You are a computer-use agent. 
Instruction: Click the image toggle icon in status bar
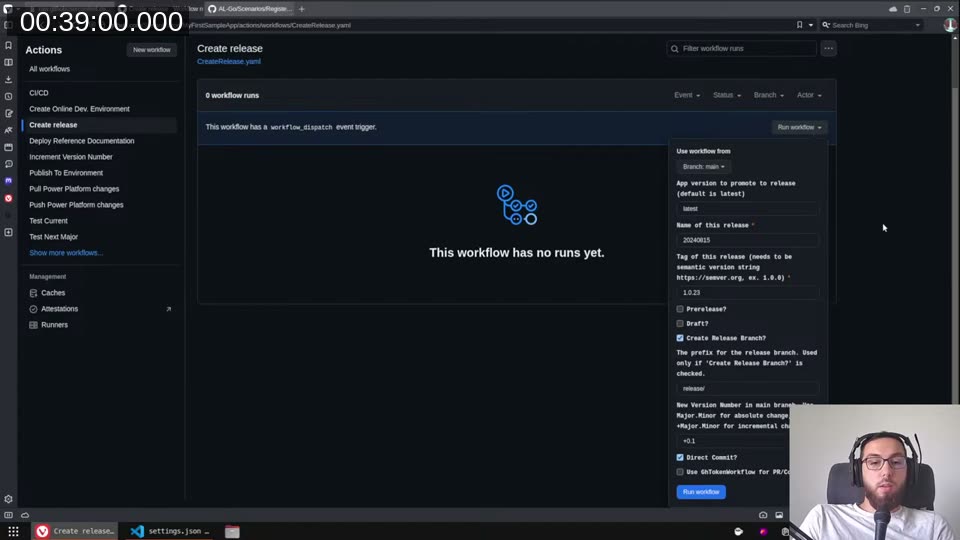pyautogui.click(x=779, y=516)
